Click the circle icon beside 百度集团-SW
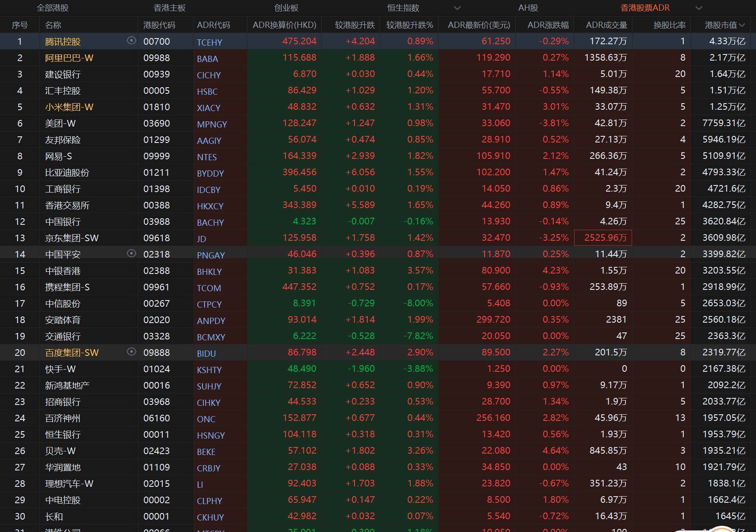Screen dimensions: 756x532 pos(131,352)
